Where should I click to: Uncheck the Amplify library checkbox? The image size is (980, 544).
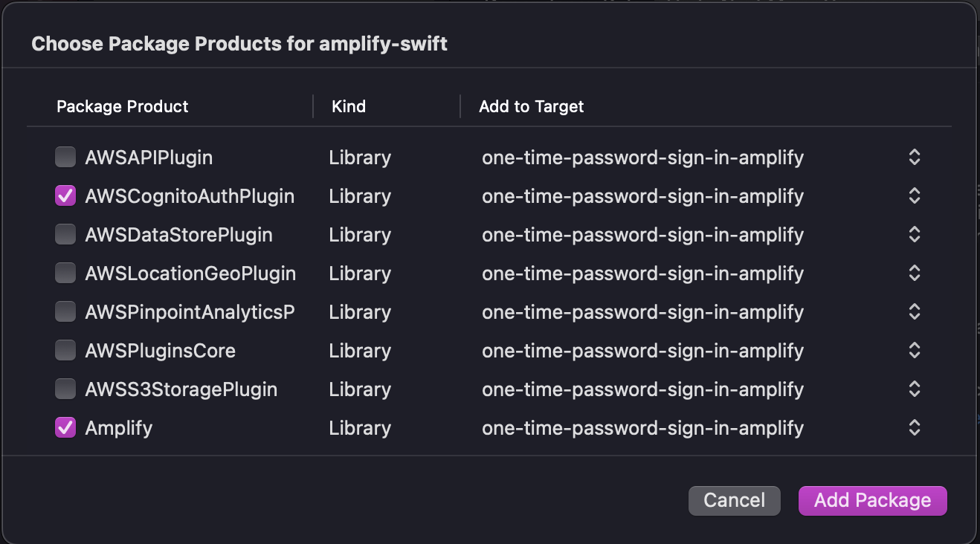tap(65, 428)
